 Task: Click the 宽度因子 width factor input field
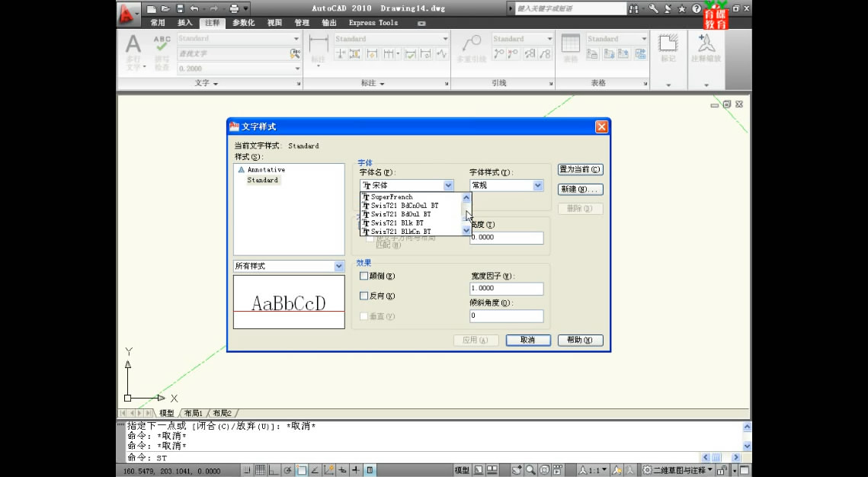coord(507,288)
